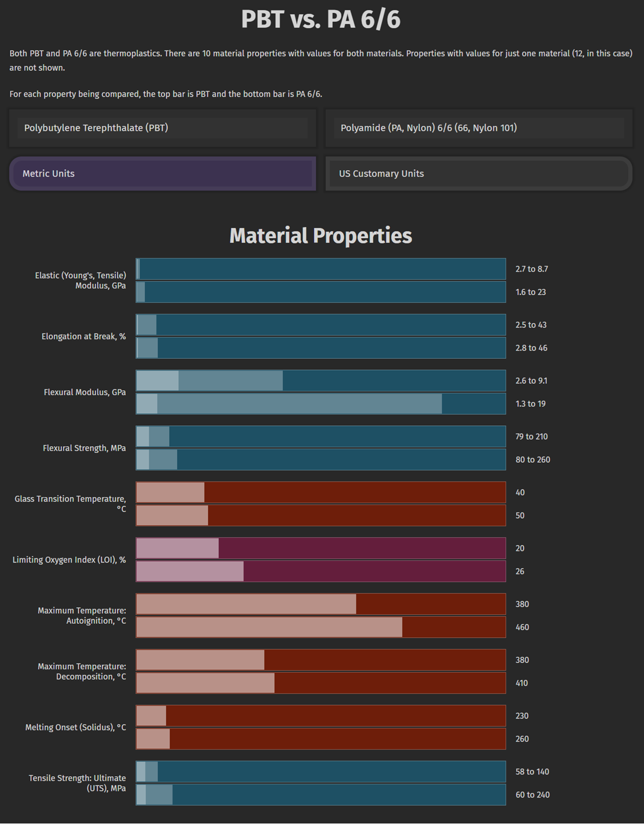Click the Limiting Oxygen Index (LOI) label

tap(69, 560)
